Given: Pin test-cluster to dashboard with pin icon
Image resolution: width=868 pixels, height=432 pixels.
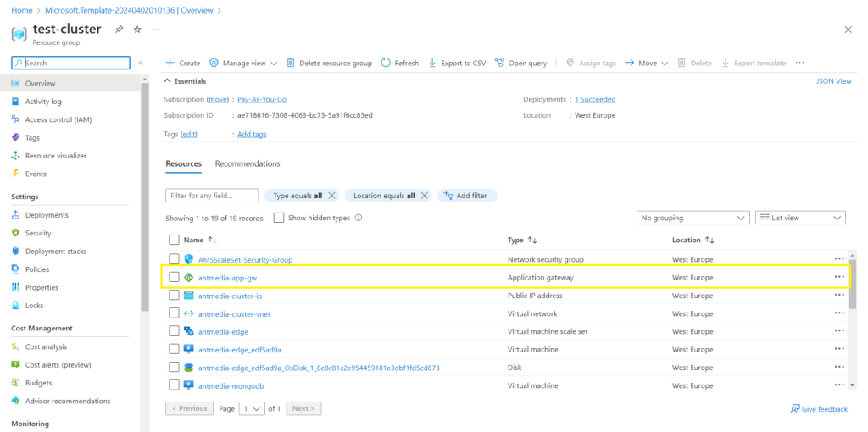Looking at the screenshot, I should pos(119,30).
